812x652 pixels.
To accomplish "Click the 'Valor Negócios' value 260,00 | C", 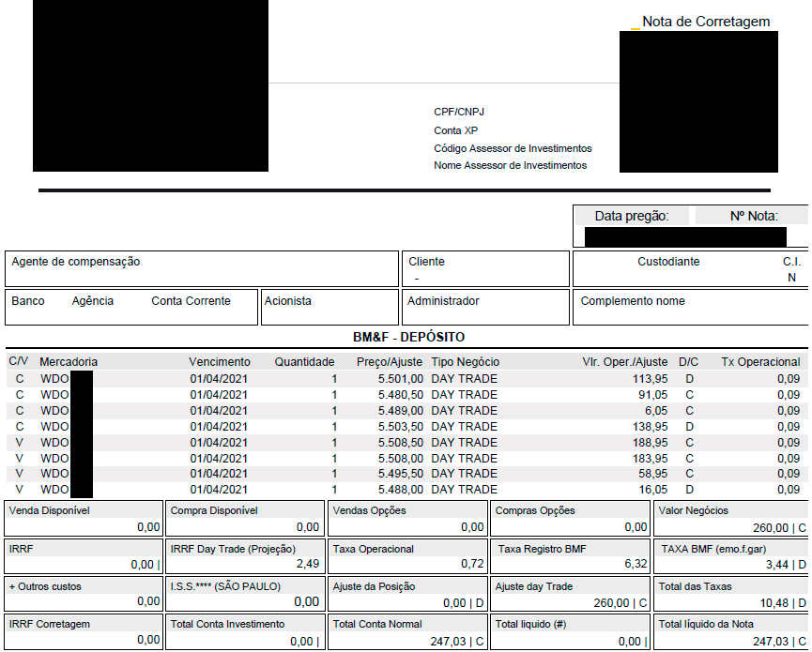I will [779, 528].
